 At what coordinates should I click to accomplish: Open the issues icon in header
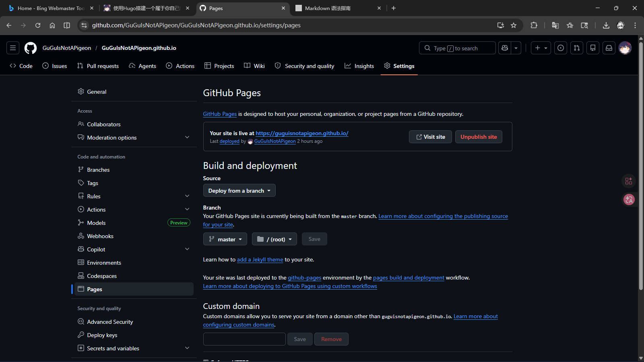(x=561, y=48)
